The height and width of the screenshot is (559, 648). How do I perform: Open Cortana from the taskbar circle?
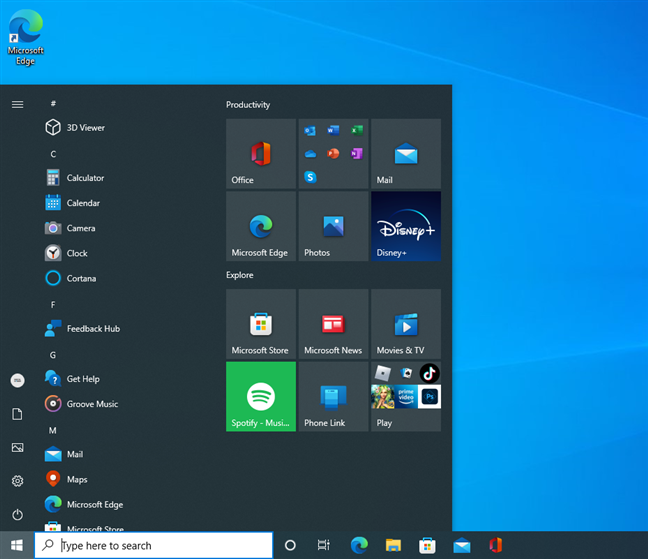290,545
